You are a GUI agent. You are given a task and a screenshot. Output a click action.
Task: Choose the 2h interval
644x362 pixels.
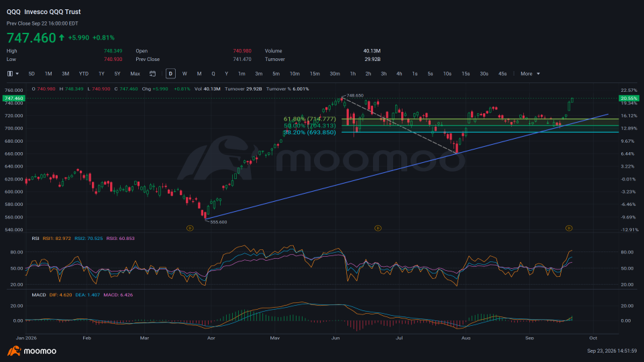pos(368,74)
